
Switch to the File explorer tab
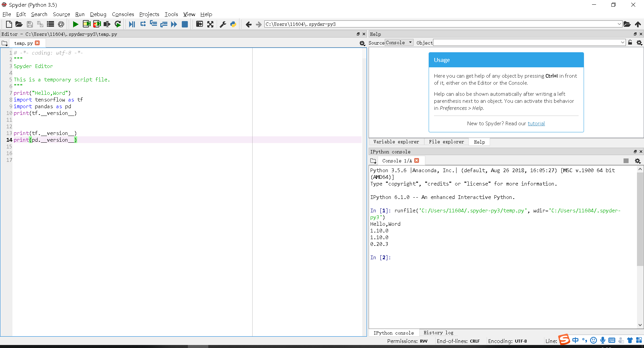446,142
